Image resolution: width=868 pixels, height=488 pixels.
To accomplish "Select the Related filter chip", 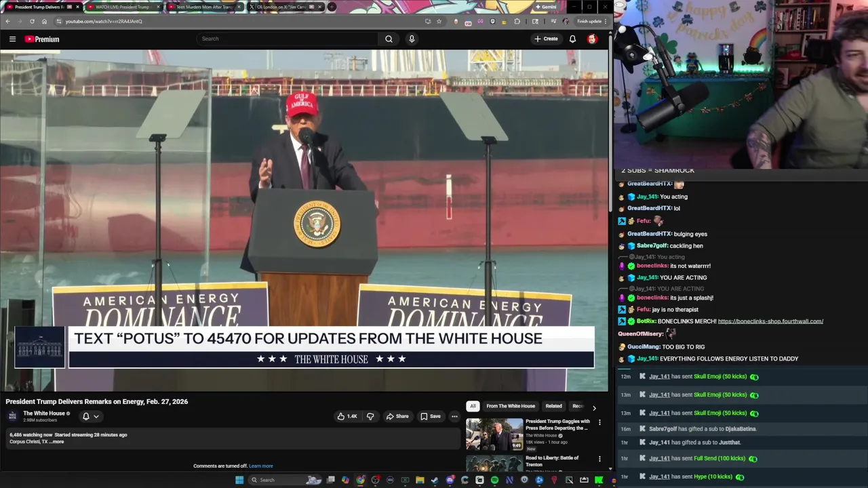I will [x=553, y=406].
